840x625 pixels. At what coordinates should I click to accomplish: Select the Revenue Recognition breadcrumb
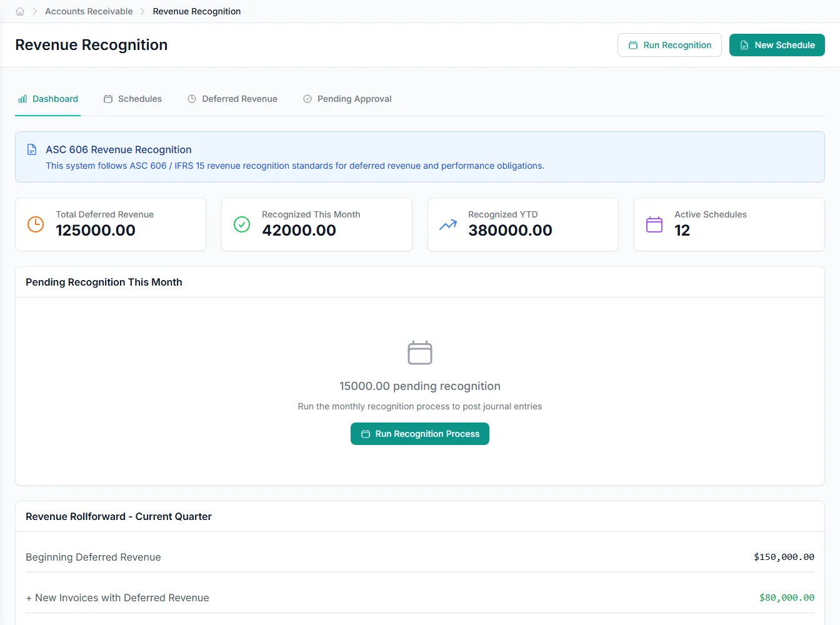(197, 11)
